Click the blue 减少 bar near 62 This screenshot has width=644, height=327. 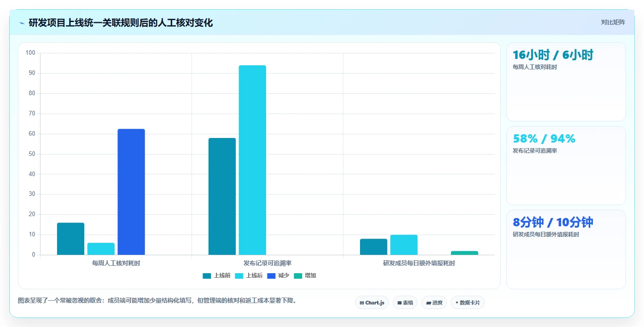point(131,192)
